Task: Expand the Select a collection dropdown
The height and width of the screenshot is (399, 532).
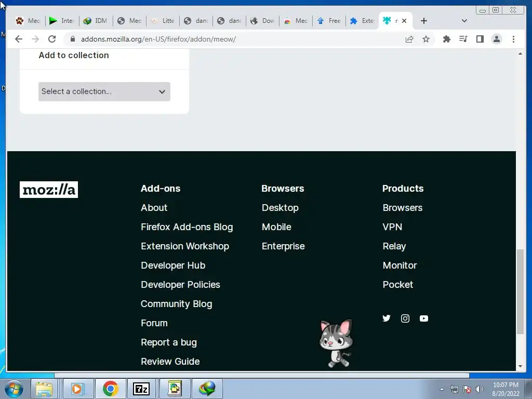Action: [104, 91]
